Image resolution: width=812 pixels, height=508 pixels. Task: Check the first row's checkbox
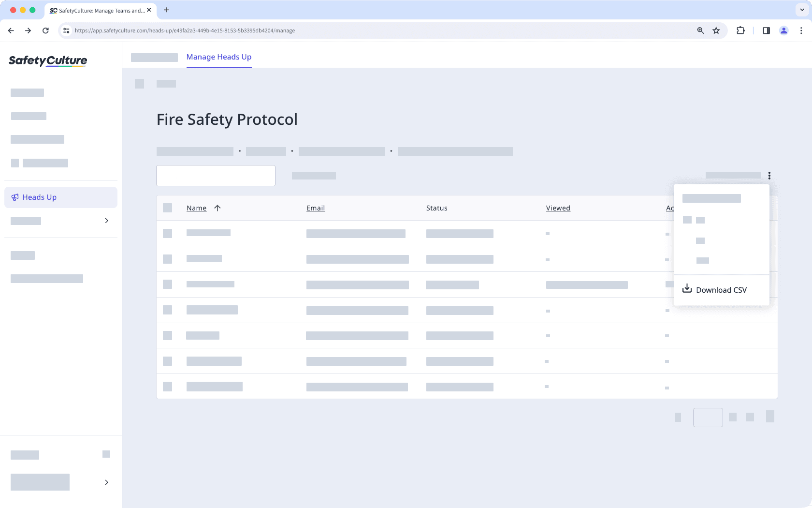pyautogui.click(x=168, y=233)
